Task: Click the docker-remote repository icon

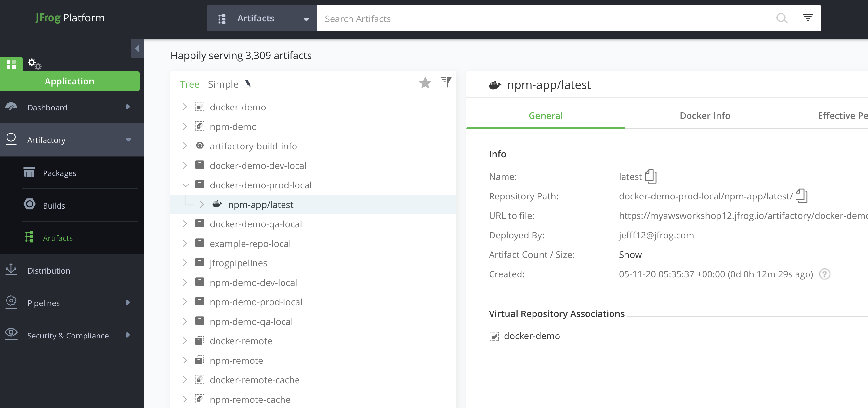Action: click(200, 340)
